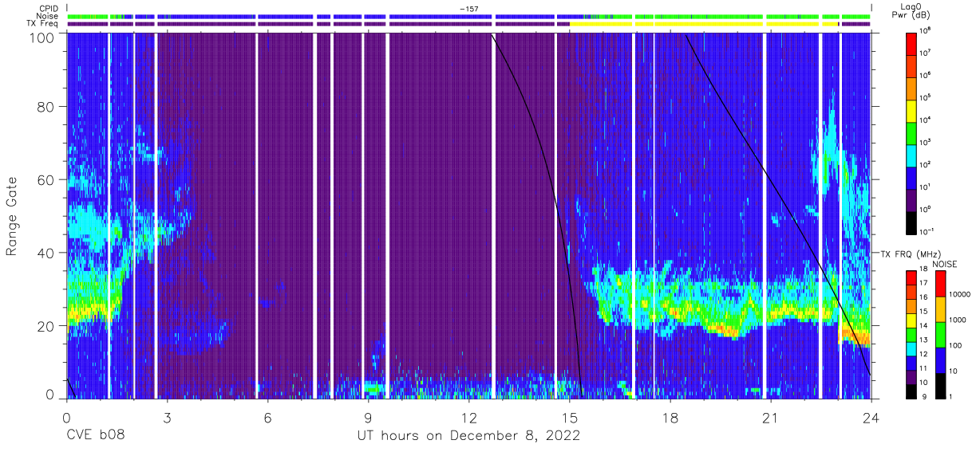Click the 'TX Freq' row label
Screen dimensions: 980x452
pyautogui.click(x=41, y=24)
